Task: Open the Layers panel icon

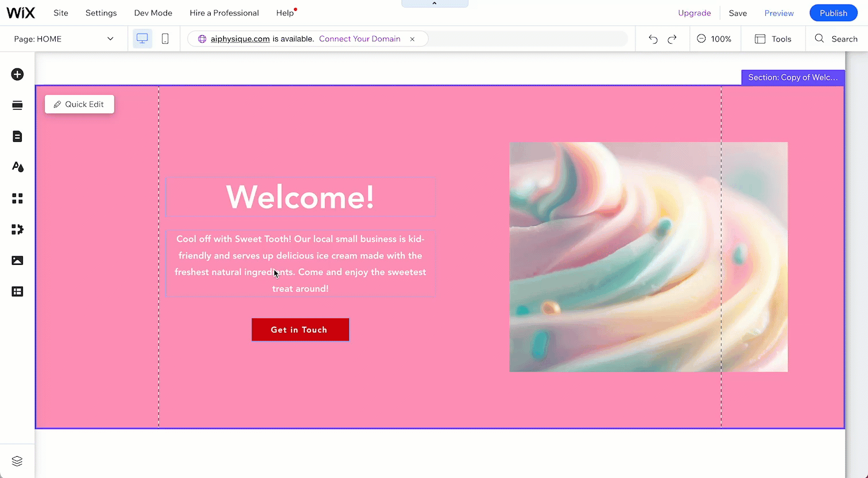Action: [17, 461]
